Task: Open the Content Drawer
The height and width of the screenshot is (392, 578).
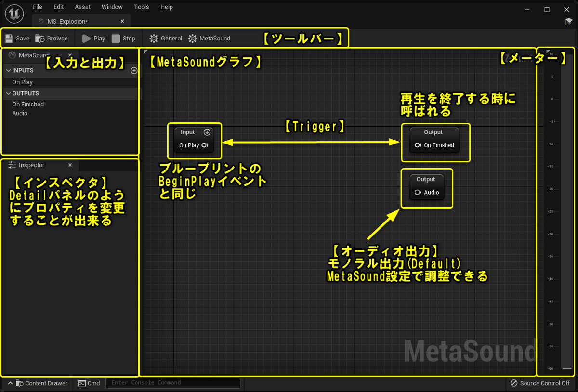Action: pyautogui.click(x=38, y=383)
